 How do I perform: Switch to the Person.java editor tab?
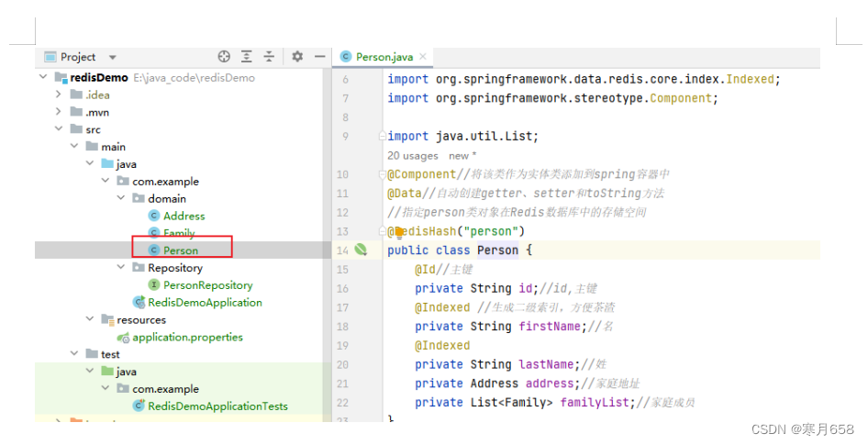377,57
